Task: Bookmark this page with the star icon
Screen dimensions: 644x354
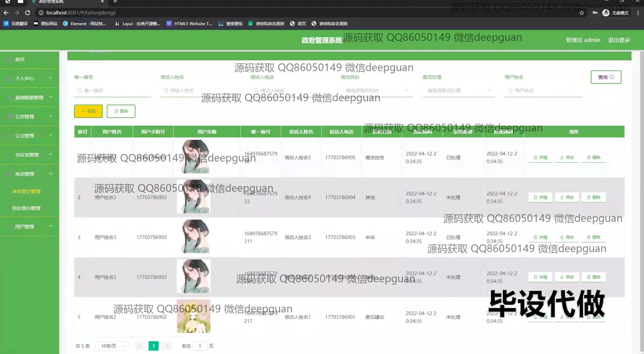Action: [582, 13]
